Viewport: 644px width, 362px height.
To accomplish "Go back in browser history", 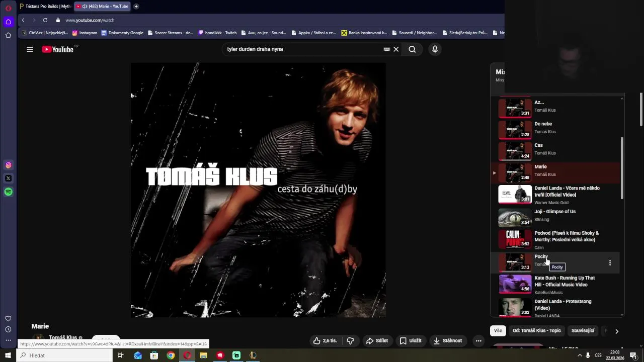I will [23, 20].
